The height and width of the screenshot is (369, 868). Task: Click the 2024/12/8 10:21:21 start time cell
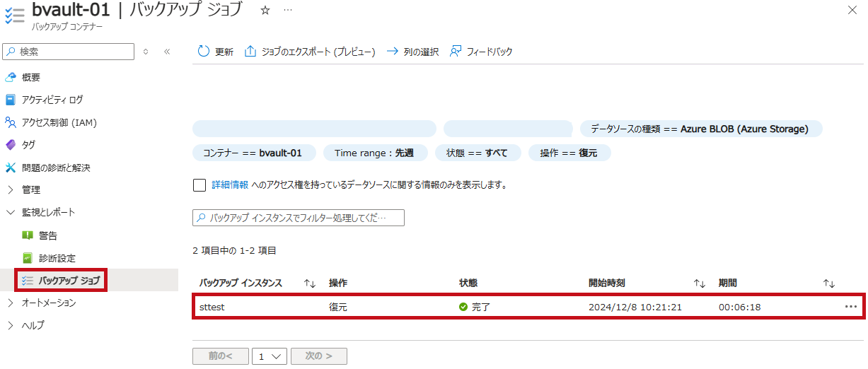(635, 307)
